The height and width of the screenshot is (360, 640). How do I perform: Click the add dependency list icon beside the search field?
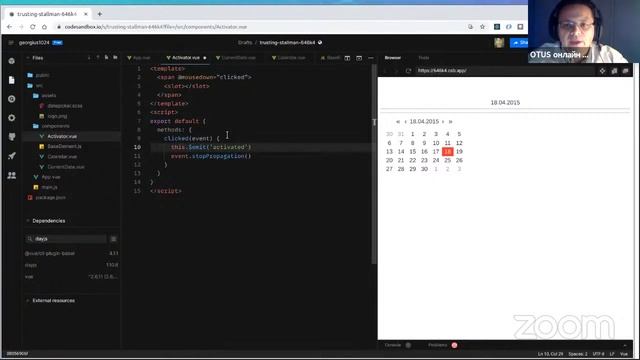[113, 239]
